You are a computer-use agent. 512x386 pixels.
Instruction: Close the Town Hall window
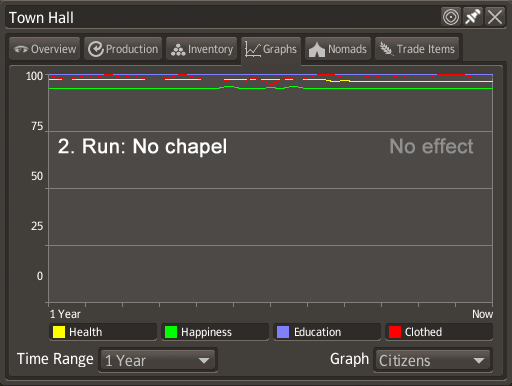pyautogui.click(x=495, y=17)
